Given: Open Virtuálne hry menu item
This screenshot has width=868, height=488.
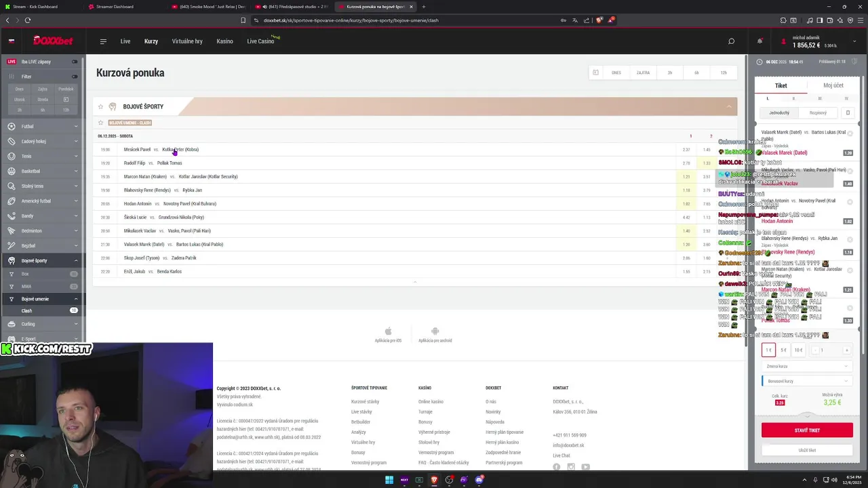Looking at the screenshot, I should click(x=187, y=41).
